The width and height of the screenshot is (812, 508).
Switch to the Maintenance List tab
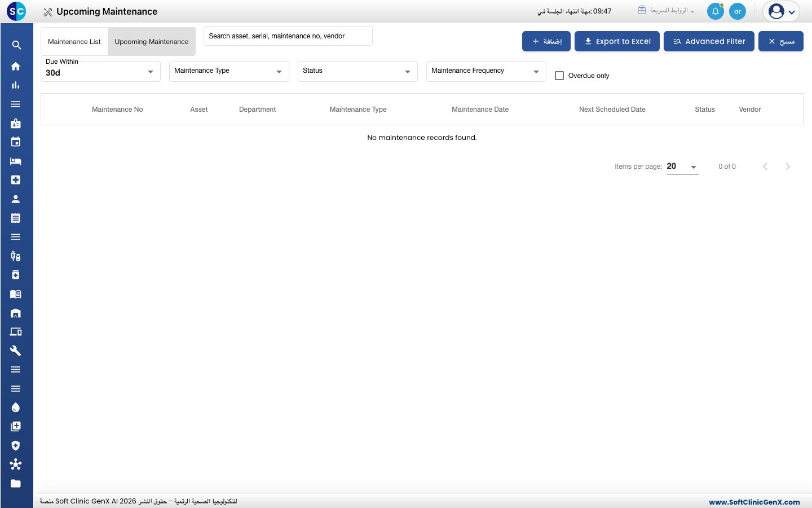coord(74,42)
